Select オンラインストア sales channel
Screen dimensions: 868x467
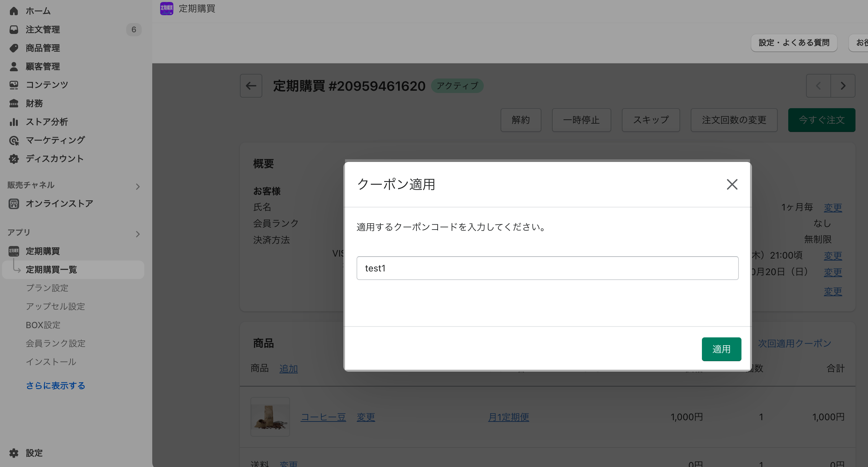(59, 204)
